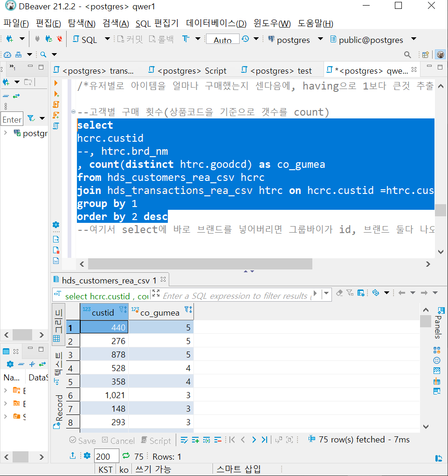Expand the postgres connection tree node
The width and height of the screenshot is (448, 476).
click(6, 133)
